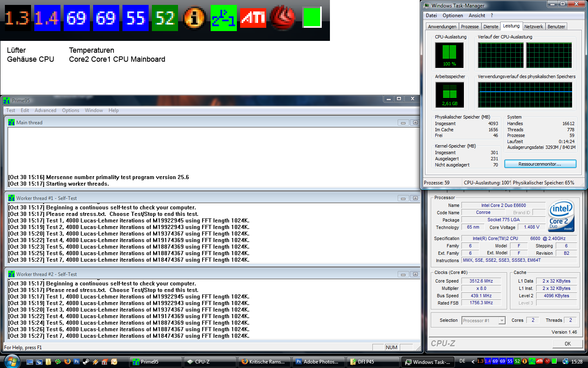
Task: Click the NUM indicator in Prime95 status bar
Action: pyautogui.click(x=392, y=348)
